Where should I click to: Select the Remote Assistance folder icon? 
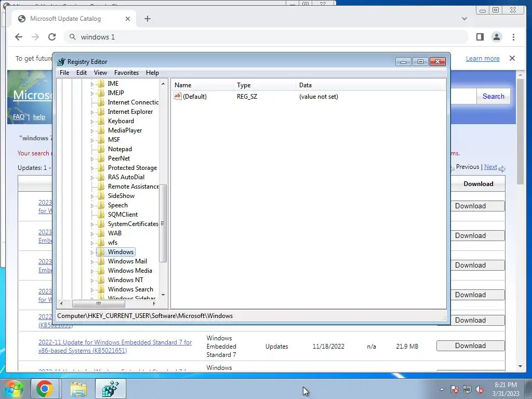pos(101,187)
